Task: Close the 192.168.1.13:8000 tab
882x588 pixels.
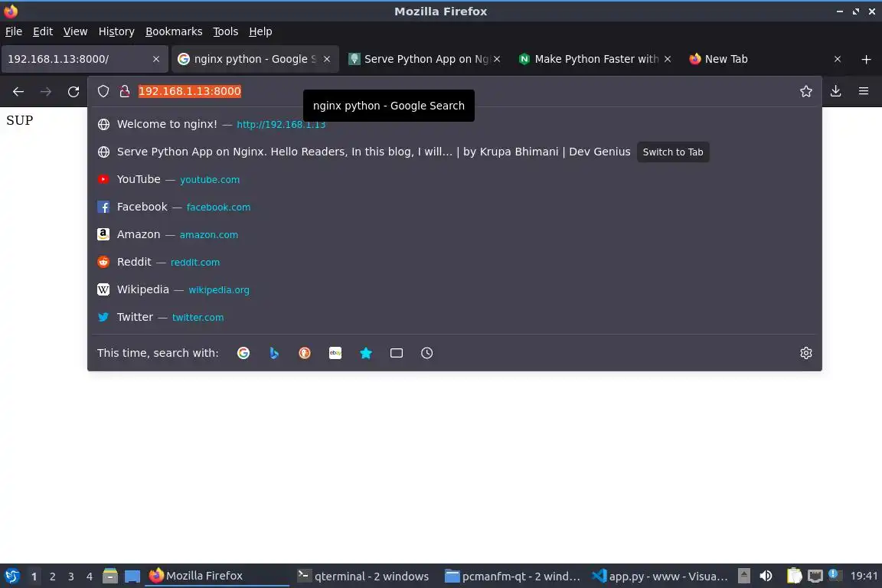Action: click(156, 59)
